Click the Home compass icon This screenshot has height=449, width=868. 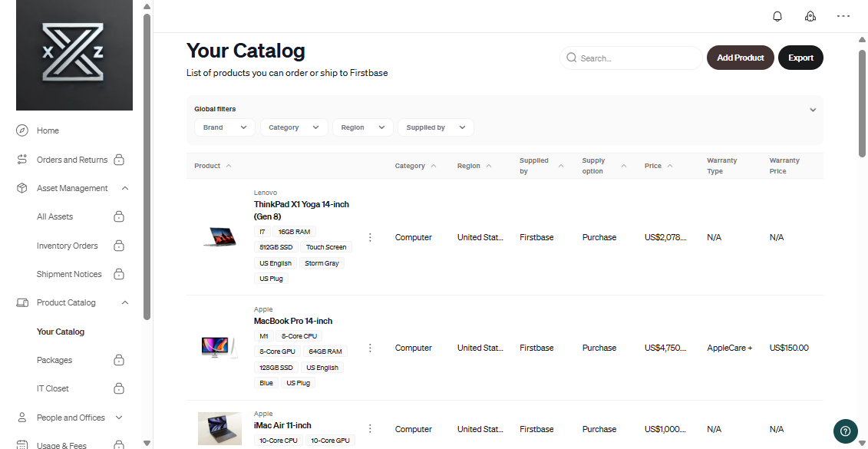22,130
